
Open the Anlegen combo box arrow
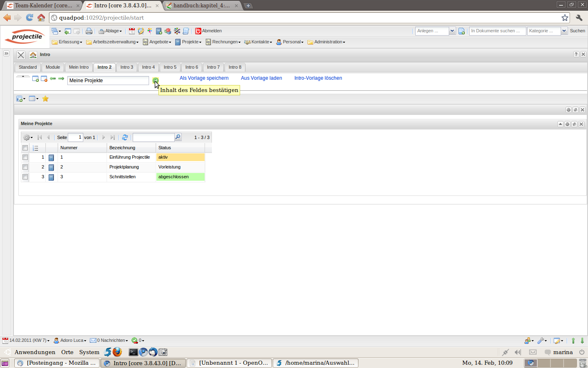point(452,31)
